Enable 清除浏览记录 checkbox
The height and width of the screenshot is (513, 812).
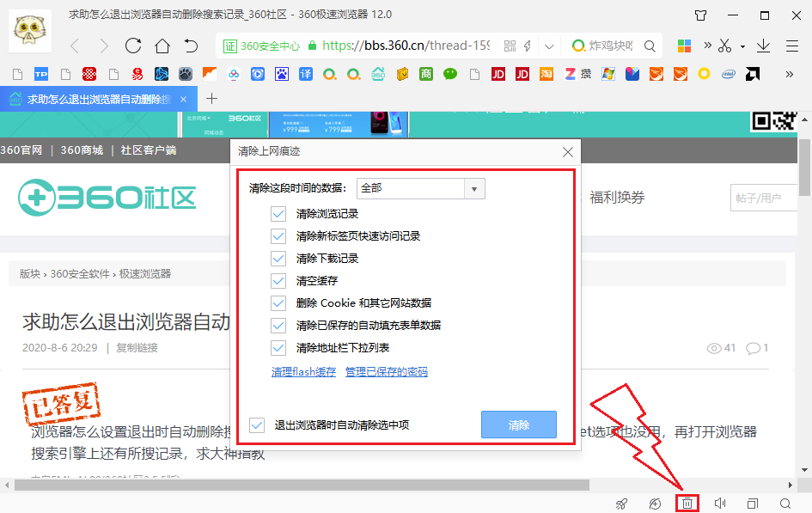pos(278,213)
